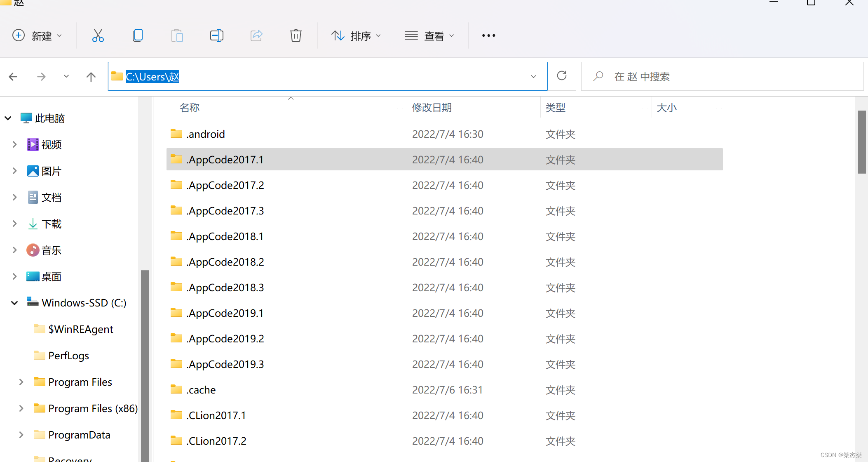Sort by 修改日期 column header
The width and height of the screenshot is (868, 462).
click(432, 108)
